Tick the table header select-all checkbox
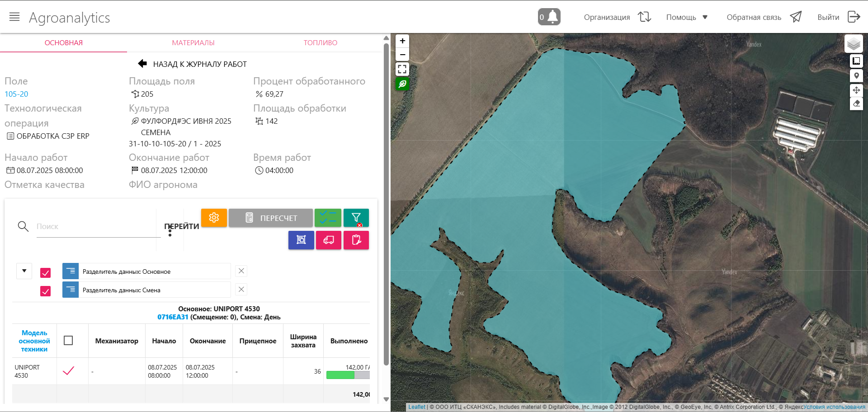The width and height of the screenshot is (868, 412). click(68, 341)
